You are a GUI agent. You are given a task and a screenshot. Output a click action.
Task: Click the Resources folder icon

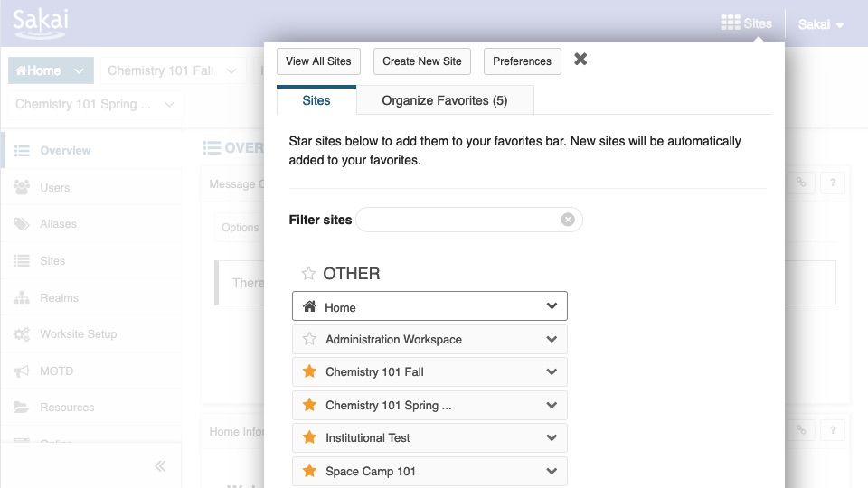(x=22, y=408)
